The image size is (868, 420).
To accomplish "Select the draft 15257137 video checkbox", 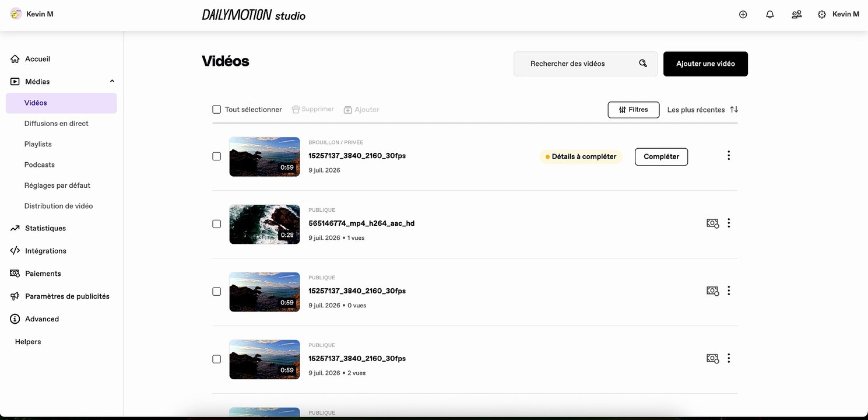I will click(x=217, y=156).
